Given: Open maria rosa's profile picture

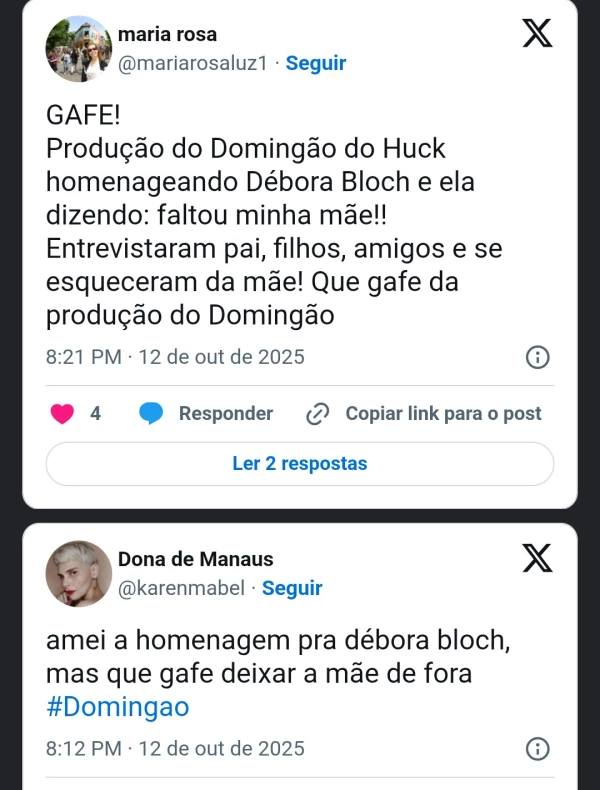Looking at the screenshot, I should pos(79,49).
